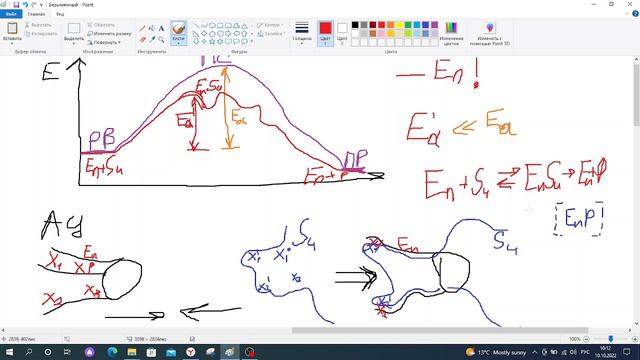This screenshot has width=640, height=360.
Task: Select the Text tool letter A
Action: click(161, 29)
